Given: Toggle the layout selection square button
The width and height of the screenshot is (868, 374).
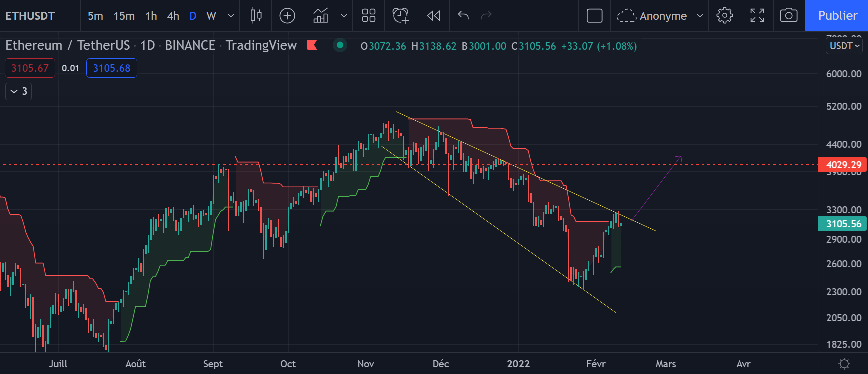Looking at the screenshot, I should (594, 16).
